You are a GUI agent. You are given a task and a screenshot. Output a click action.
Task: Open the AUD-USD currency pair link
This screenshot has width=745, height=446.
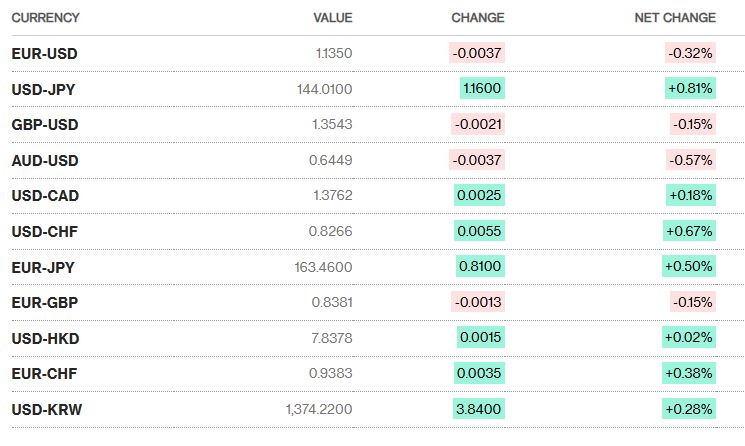(x=45, y=161)
